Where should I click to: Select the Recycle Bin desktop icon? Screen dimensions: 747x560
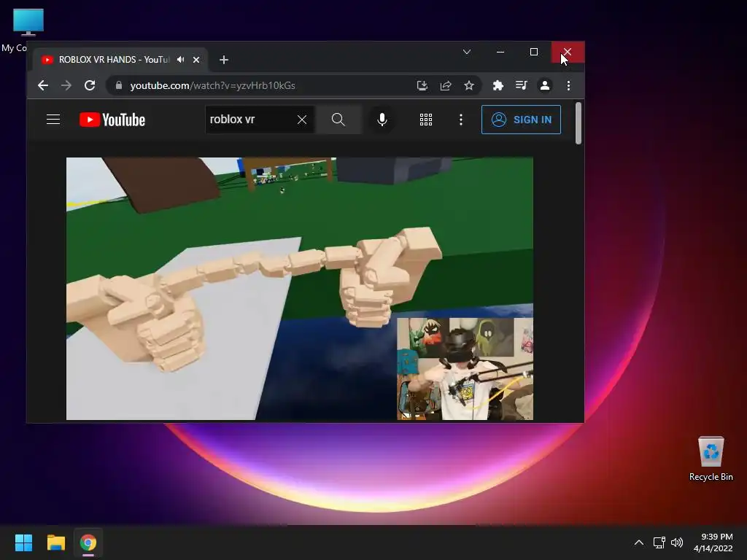point(711,459)
